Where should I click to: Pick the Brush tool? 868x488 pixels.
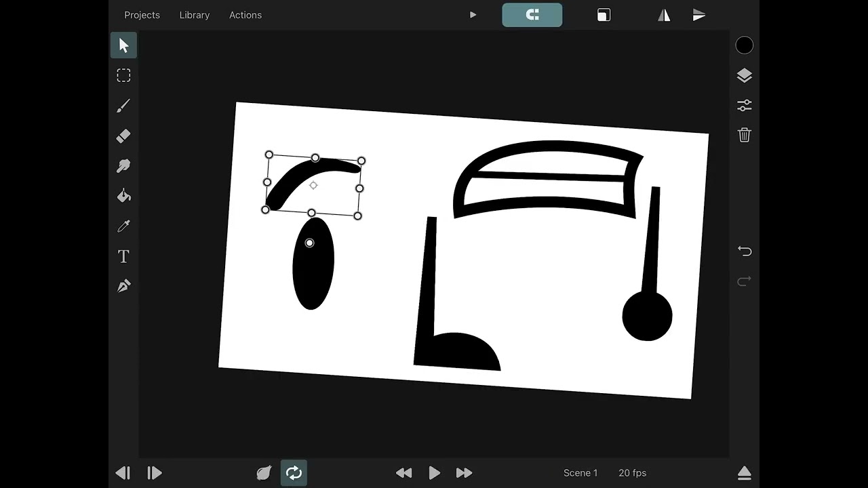coord(123,106)
